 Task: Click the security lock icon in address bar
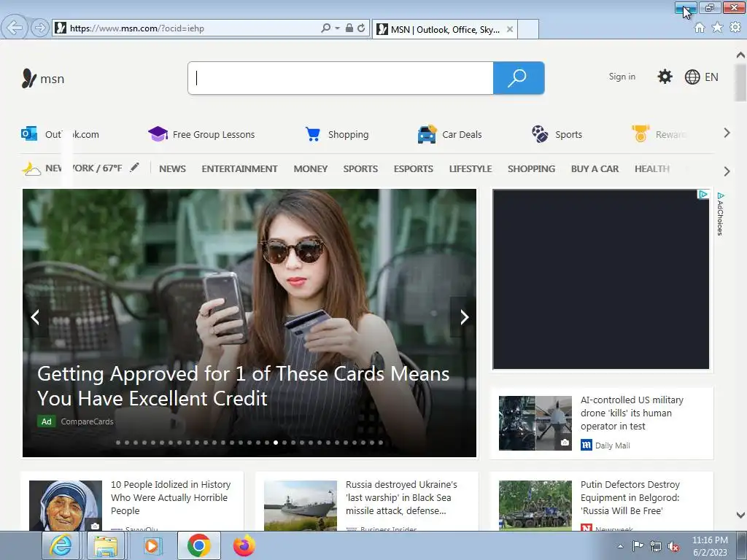point(349,28)
